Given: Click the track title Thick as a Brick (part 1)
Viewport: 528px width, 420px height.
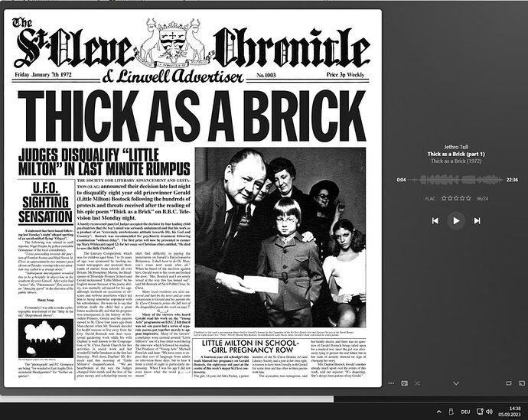Looking at the screenshot, I should point(456,154).
